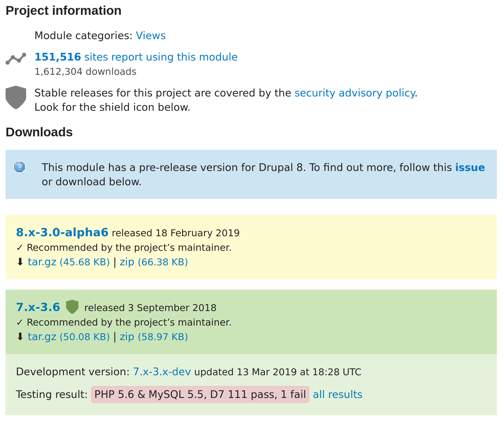View all testing results
This screenshot has height=422, width=504.
338,394
